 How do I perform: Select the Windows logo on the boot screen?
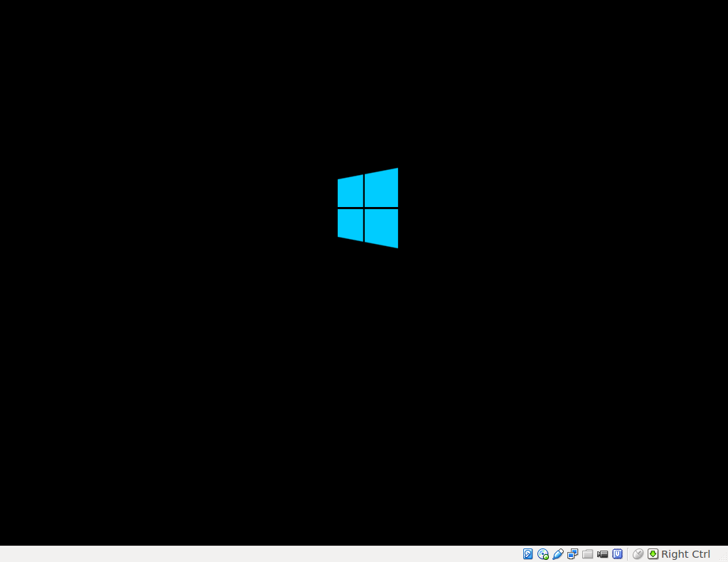[367, 208]
